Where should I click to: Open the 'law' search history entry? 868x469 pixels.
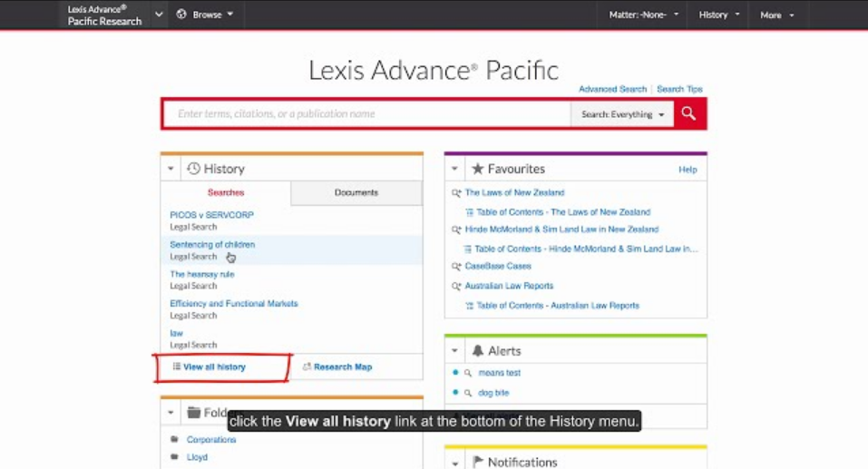coord(176,333)
